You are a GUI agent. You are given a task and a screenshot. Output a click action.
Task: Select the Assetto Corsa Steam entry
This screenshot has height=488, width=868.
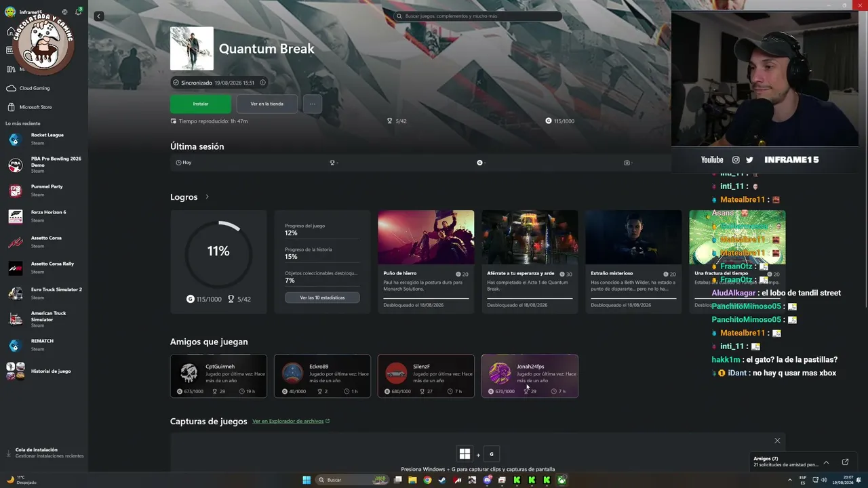pos(44,242)
